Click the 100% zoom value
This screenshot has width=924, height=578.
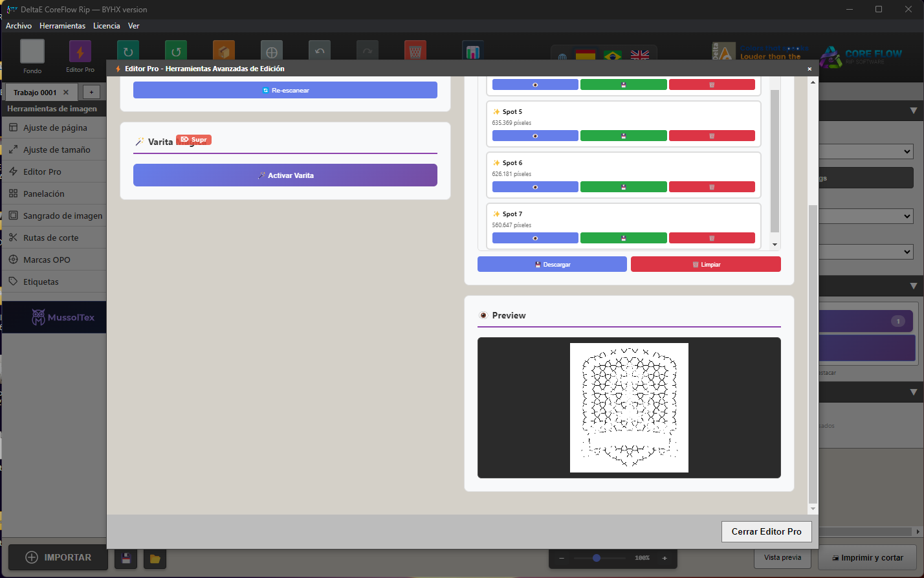(642, 558)
